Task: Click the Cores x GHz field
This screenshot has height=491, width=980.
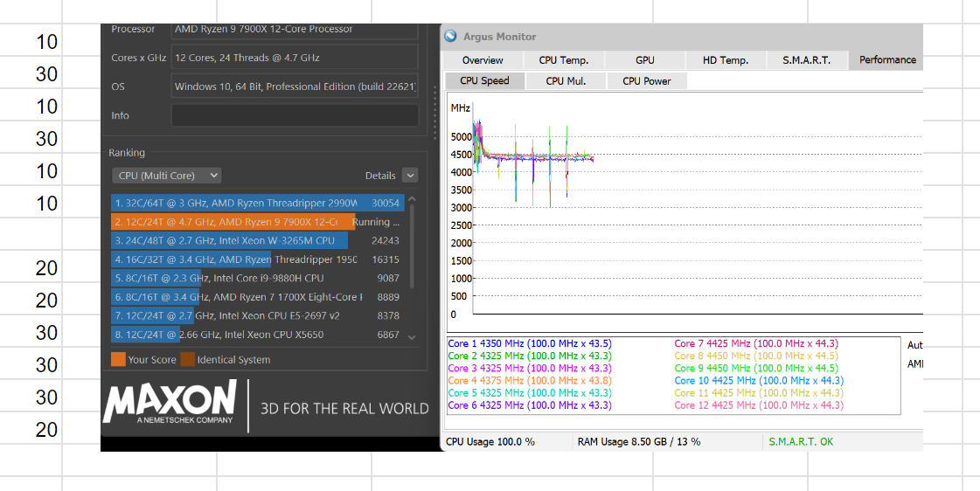Action: (x=295, y=57)
